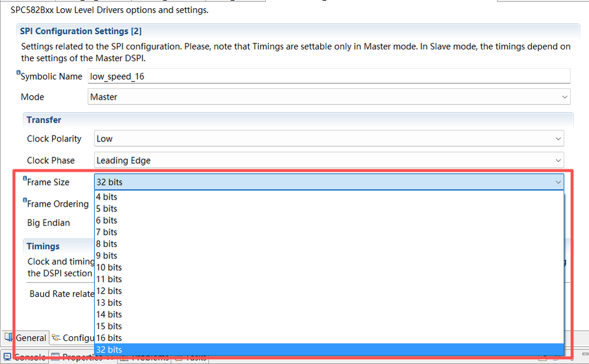Select 14 bits in the dropdown
This screenshot has width=589, height=364.
[329, 315]
